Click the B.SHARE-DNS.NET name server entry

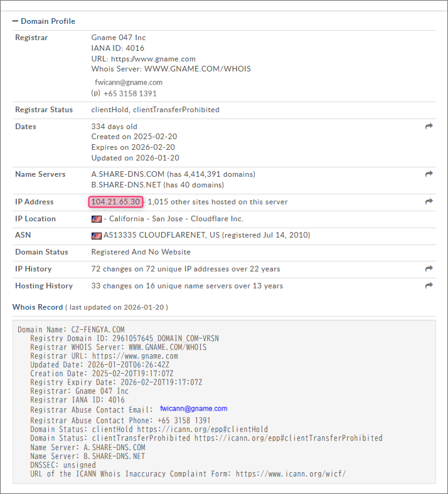[127, 185]
